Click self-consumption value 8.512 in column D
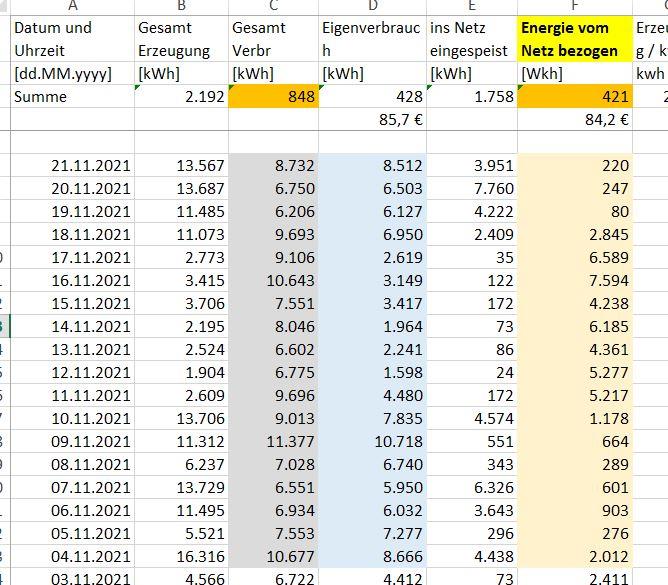This screenshot has height=585, width=668. [372, 165]
